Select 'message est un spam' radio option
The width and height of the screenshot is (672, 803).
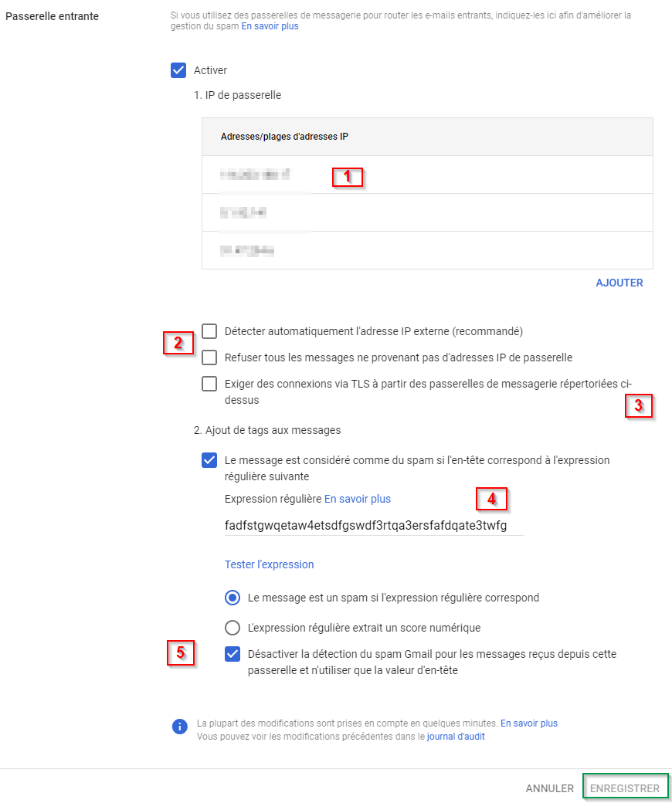(x=232, y=598)
